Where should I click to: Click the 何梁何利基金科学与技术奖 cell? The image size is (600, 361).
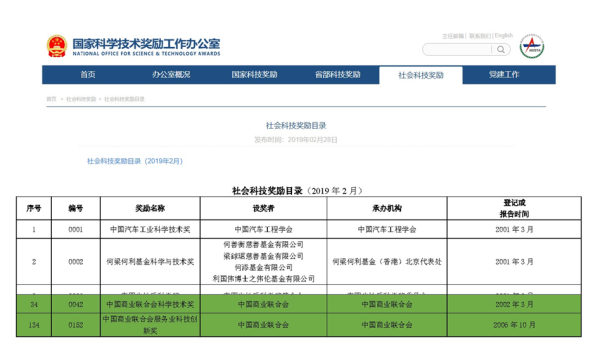pyautogui.click(x=150, y=262)
